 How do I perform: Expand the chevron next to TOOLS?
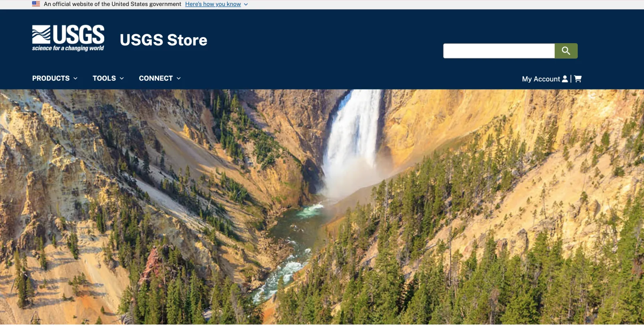122,78
